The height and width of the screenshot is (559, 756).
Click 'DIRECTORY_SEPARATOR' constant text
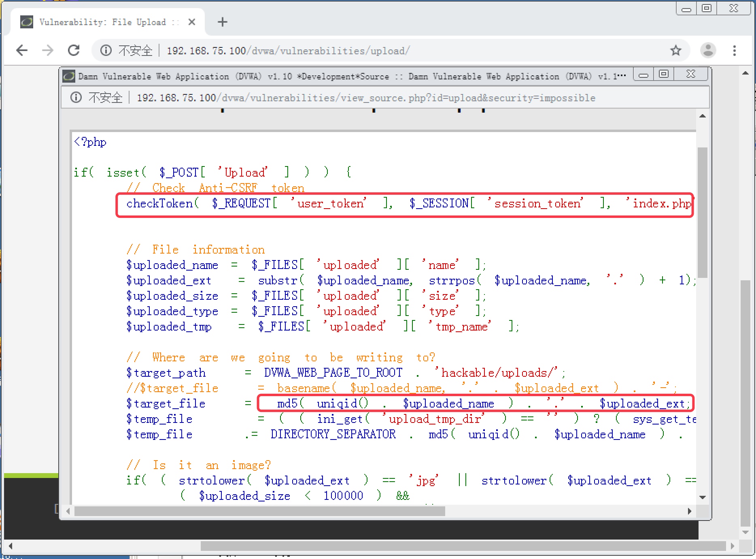pyautogui.click(x=333, y=434)
